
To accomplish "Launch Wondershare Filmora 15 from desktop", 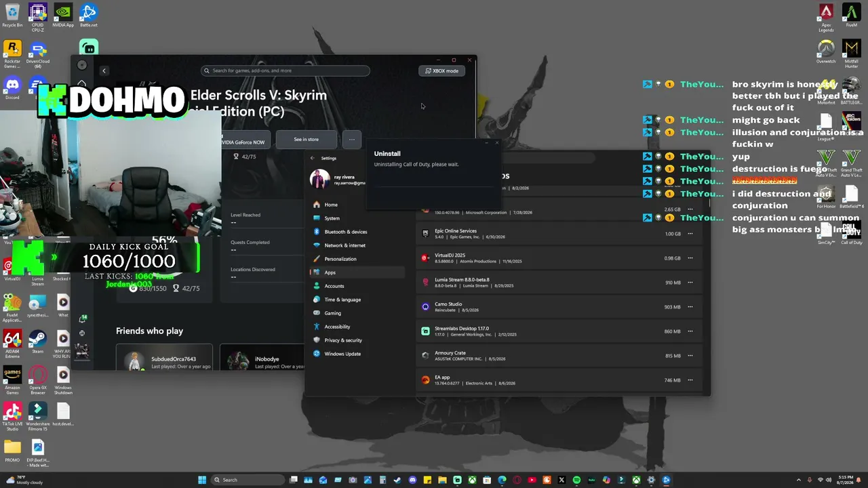I will point(37,418).
